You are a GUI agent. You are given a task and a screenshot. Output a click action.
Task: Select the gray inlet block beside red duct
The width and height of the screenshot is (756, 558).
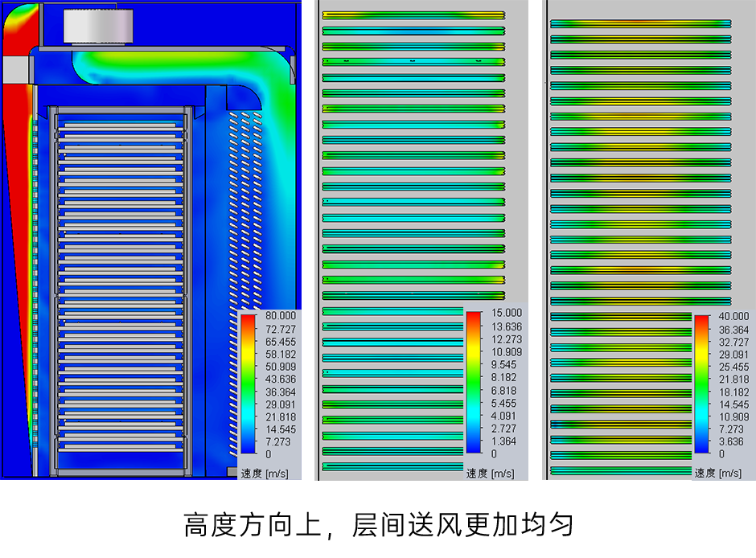point(15,69)
